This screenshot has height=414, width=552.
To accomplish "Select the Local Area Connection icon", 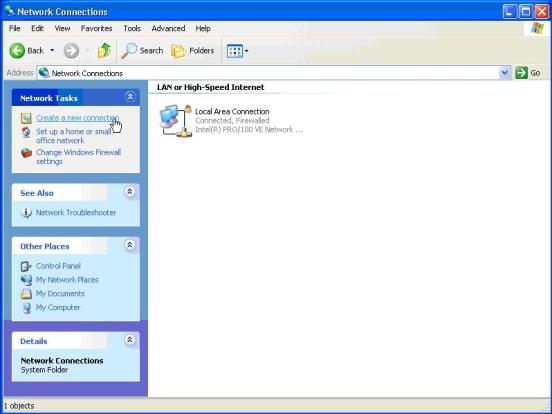I will point(175,120).
